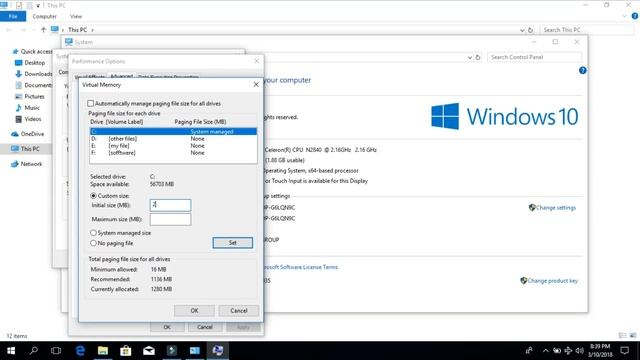
Task: Open the Store from the taskbar
Action: pyautogui.click(x=126, y=351)
